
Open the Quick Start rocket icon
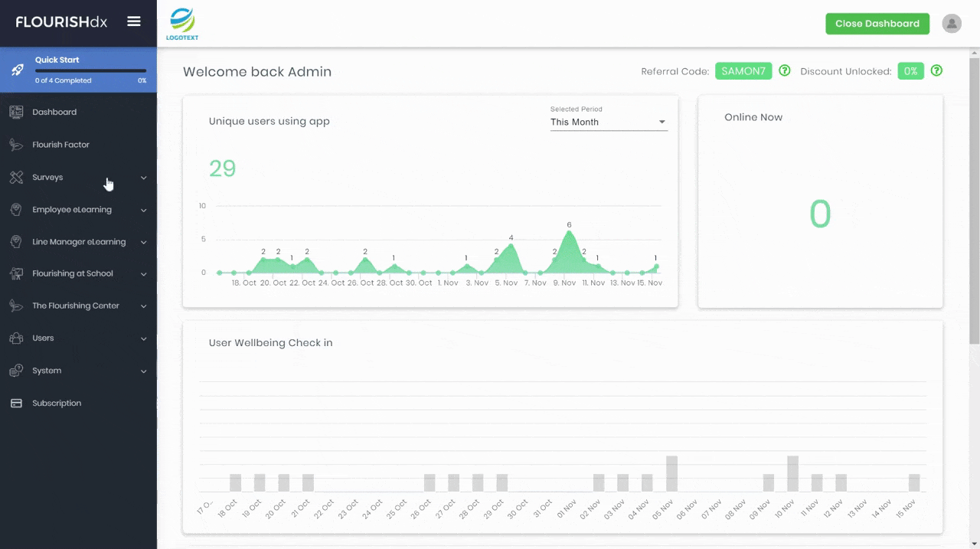pos(17,69)
